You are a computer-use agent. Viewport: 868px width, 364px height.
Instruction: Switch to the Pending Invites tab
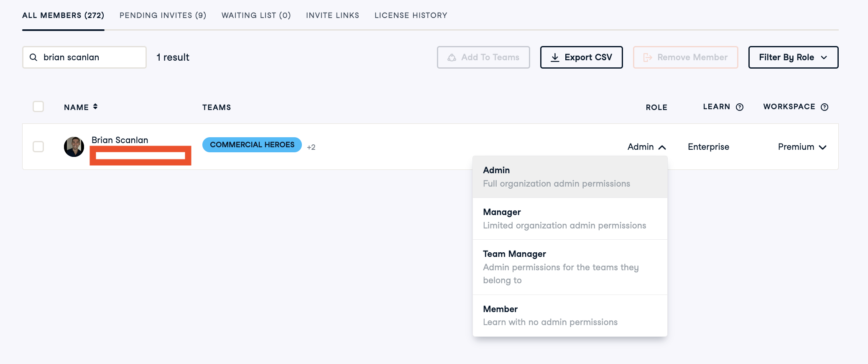click(x=163, y=15)
